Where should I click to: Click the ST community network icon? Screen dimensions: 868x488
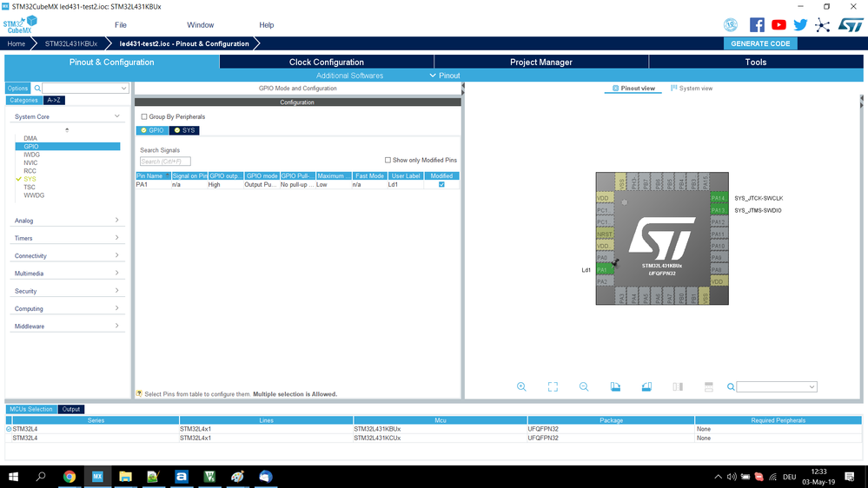[x=823, y=25]
